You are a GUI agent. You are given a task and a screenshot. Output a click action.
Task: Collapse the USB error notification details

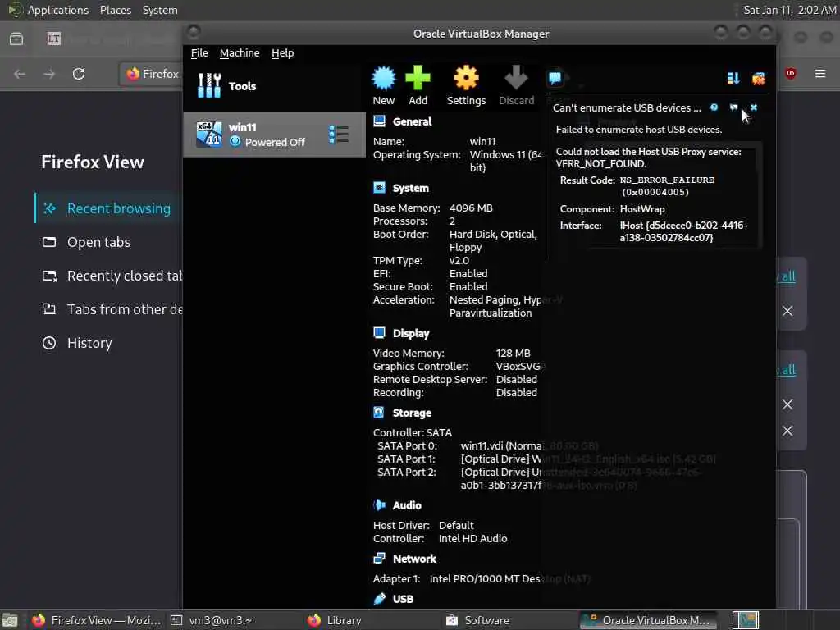pos(733,107)
